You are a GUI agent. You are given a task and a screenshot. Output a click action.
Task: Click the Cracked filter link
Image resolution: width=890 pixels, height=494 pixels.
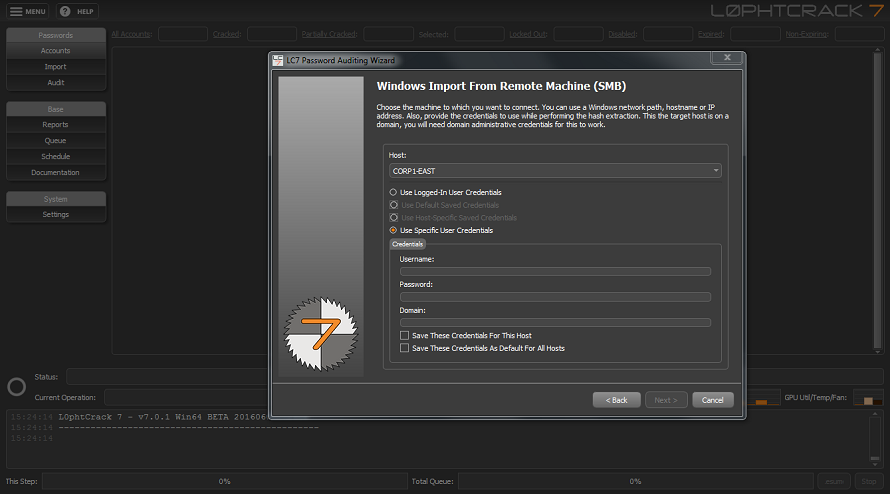(x=227, y=34)
